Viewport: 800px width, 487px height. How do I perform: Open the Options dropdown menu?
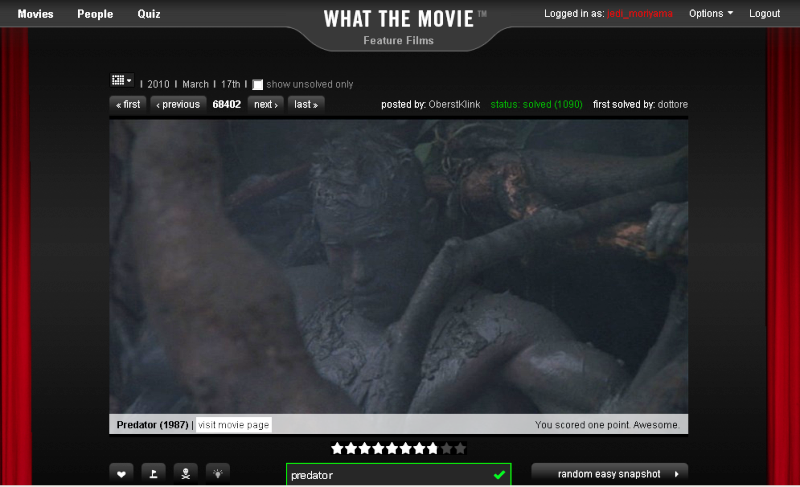click(x=711, y=14)
